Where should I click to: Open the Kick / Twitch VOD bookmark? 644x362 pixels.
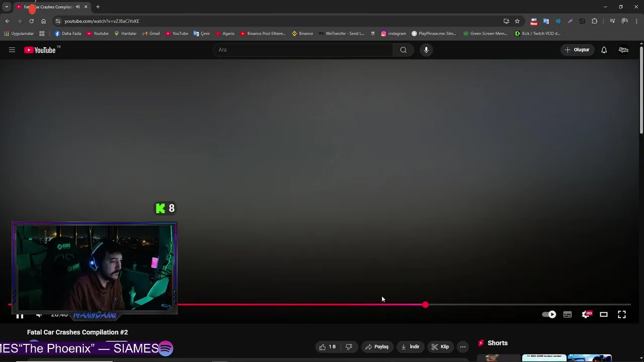coord(537,34)
